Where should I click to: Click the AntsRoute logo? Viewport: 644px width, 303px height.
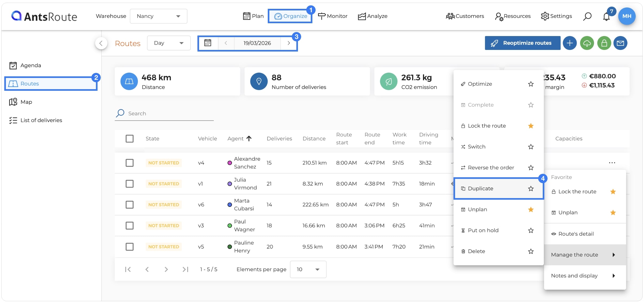coord(44,16)
